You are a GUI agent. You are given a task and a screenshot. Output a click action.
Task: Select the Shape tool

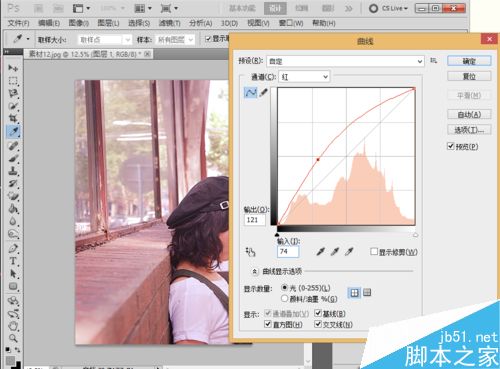[13, 286]
